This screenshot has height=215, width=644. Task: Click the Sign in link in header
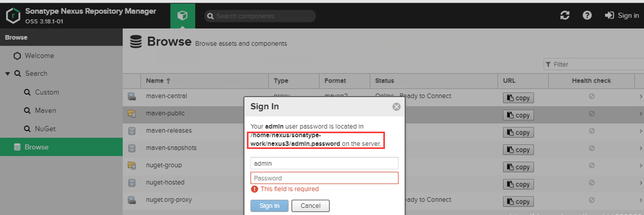pyautogui.click(x=622, y=16)
